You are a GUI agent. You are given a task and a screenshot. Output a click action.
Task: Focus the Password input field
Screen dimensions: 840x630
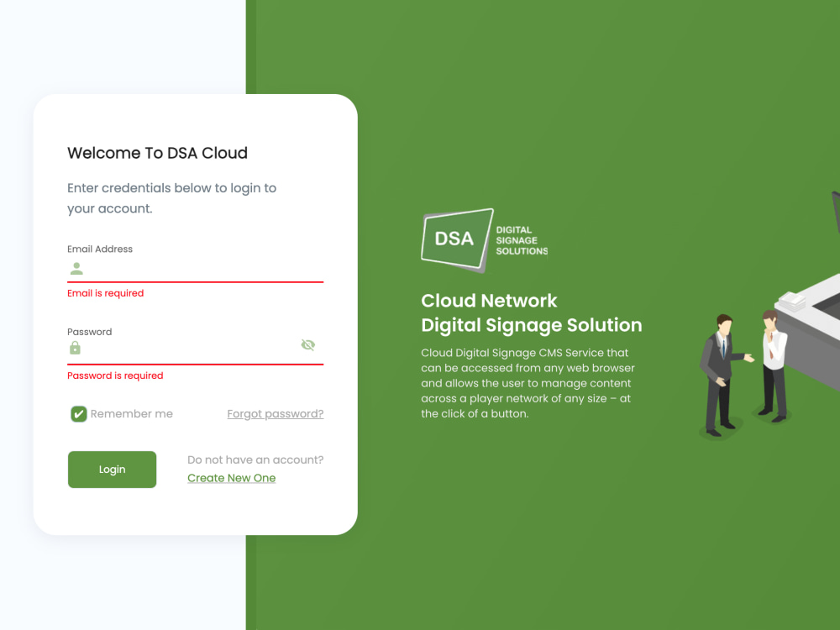(x=195, y=349)
